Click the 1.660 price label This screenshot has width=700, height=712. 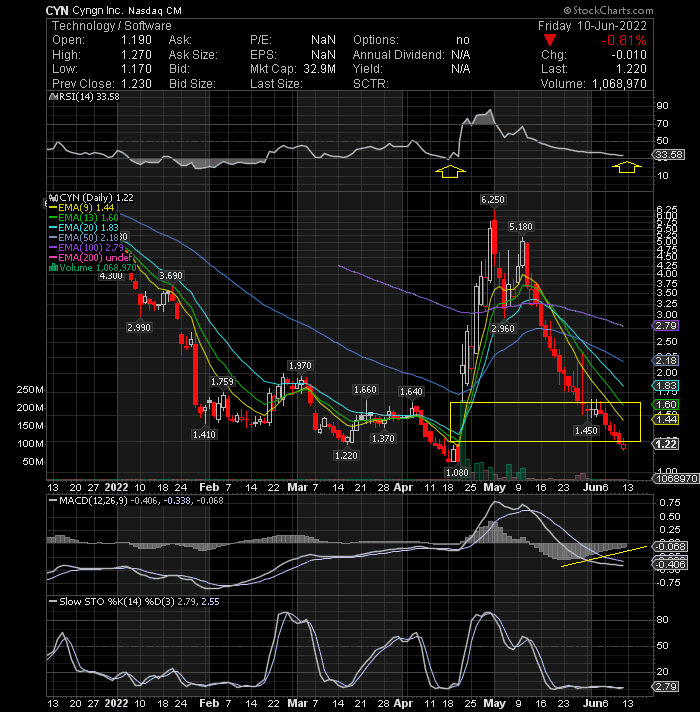point(365,390)
